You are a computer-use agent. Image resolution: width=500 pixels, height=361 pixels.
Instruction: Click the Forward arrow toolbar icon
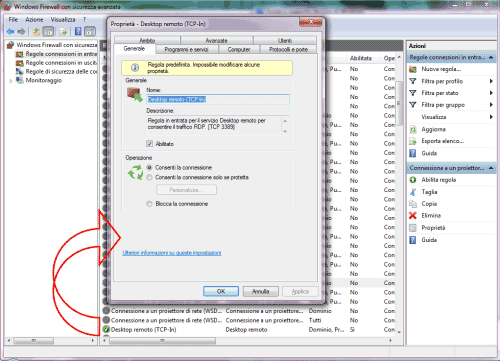pos(21,32)
